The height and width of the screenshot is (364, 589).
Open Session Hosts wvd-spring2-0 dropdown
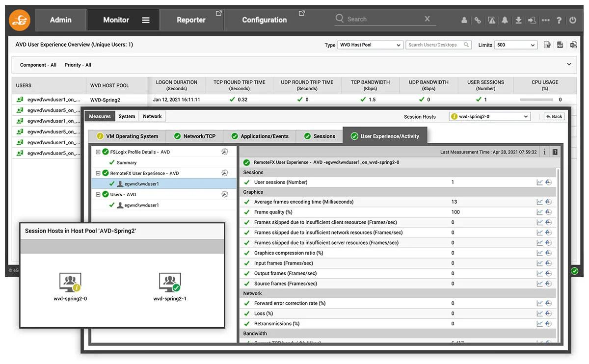pyautogui.click(x=490, y=117)
